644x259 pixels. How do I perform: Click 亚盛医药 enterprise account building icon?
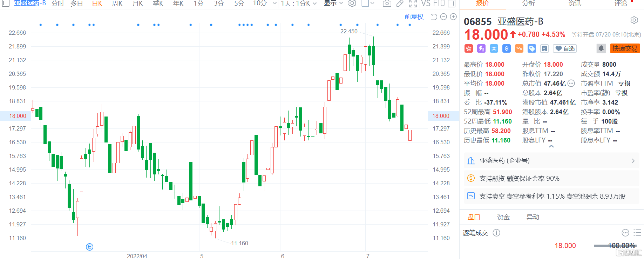point(471,161)
